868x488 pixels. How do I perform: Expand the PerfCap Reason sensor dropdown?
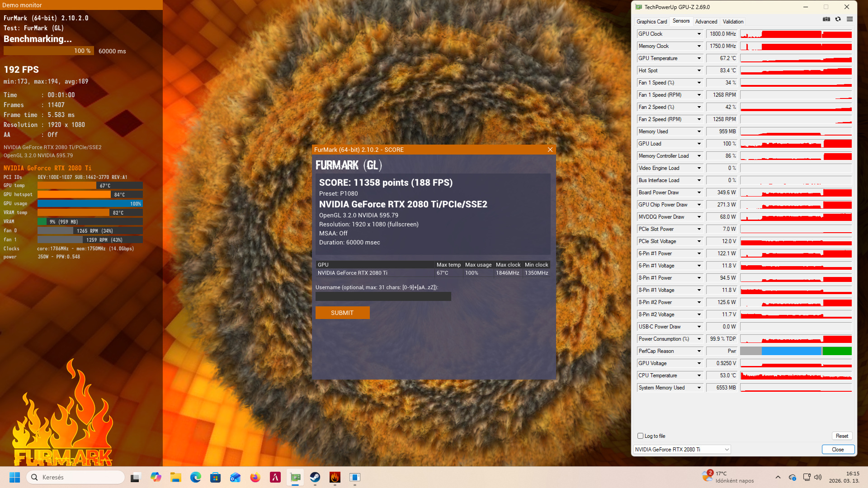point(699,351)
